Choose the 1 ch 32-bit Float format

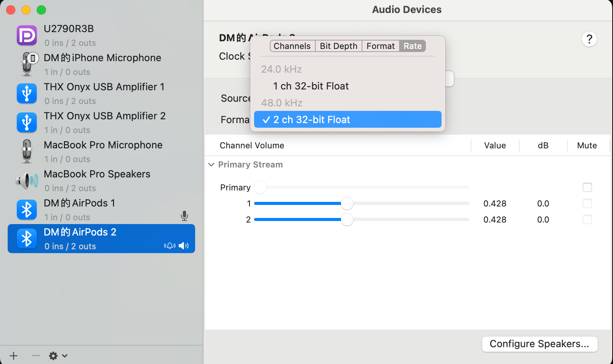[311, 86]
